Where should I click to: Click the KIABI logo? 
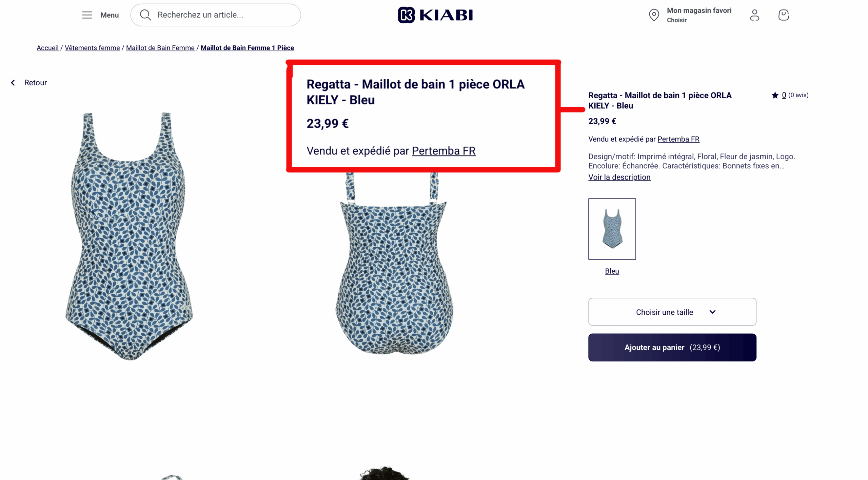pos(435,15)
